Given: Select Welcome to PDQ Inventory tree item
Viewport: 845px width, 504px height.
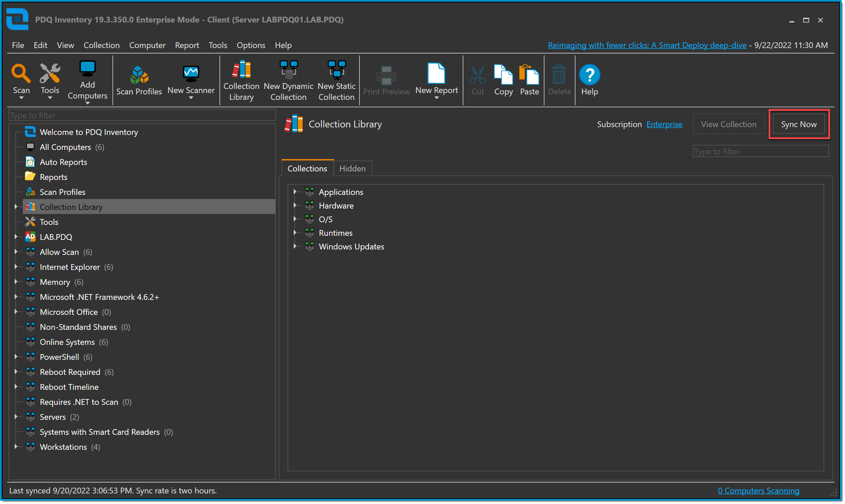Looking at the screenshot, I should (x=89, y=132).
